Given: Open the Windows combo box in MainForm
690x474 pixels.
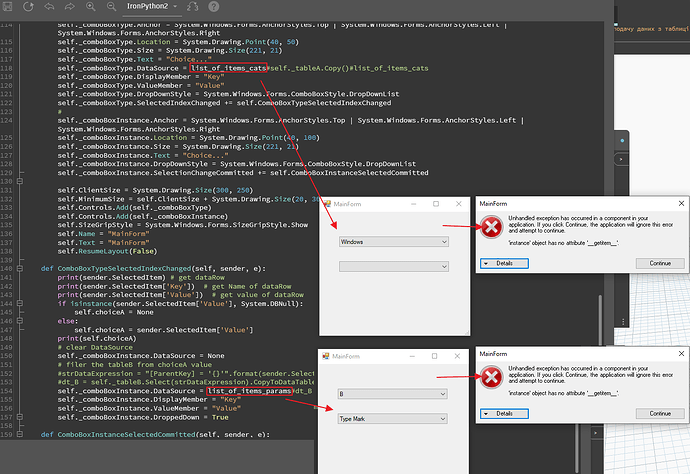Looking at the screenshot, I should click(x=394, y=242).
